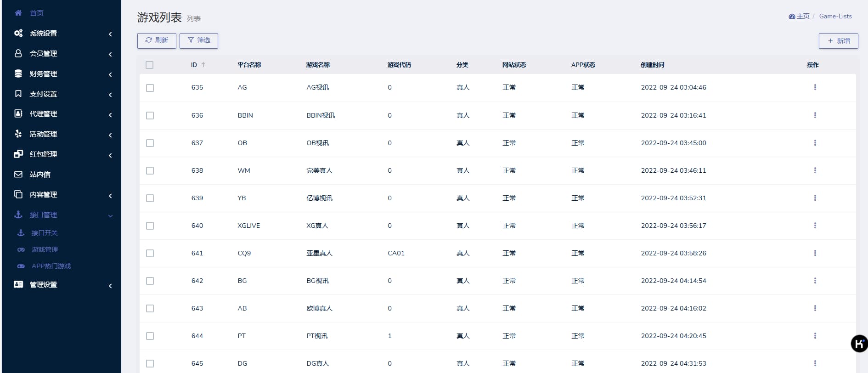The height and width of the screenshot is (373, 868).
Task: Open the game management submenu item
Action: [45, 249]
